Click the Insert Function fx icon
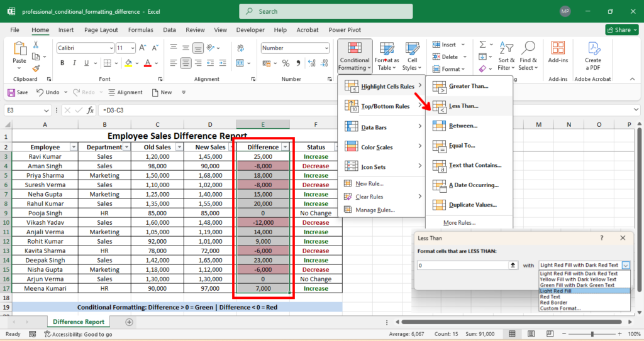 (x=90, y=110)
